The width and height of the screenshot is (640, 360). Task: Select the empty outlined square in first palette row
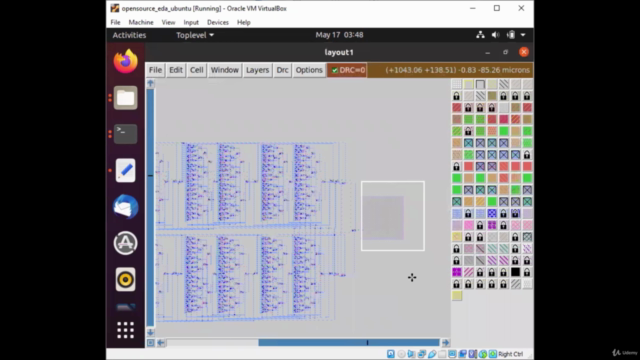(480, 84)
